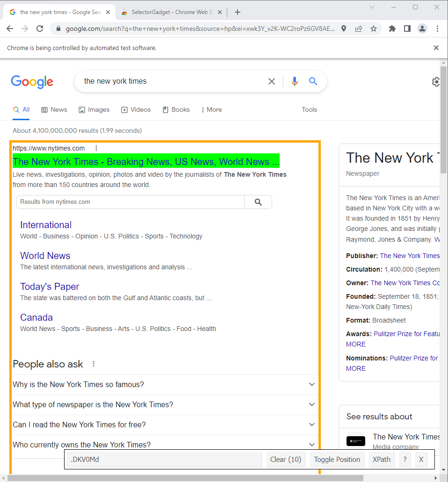Go to the Google logo homepage
Viewport: 448px width, 482px height.
tap(32, 82)
